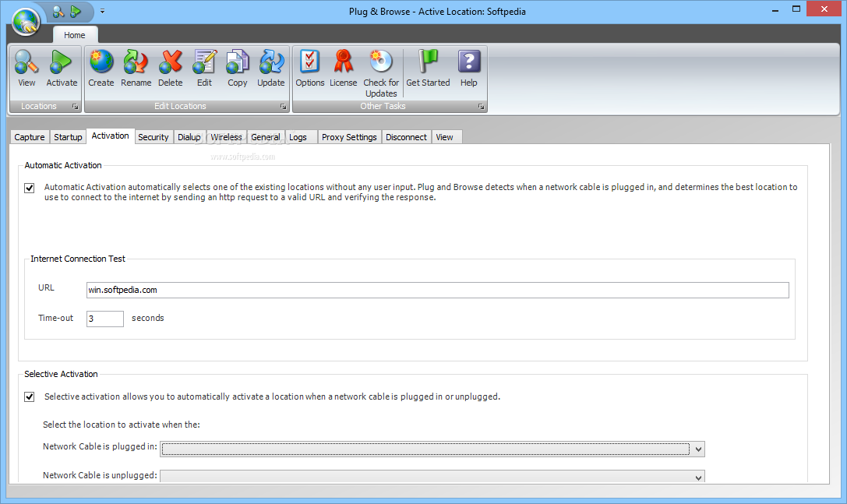Image resolution: width=847 pixels, height=504 pixels.
Task: Switch to the Proxy Settings tab
Action: point(350,137)
